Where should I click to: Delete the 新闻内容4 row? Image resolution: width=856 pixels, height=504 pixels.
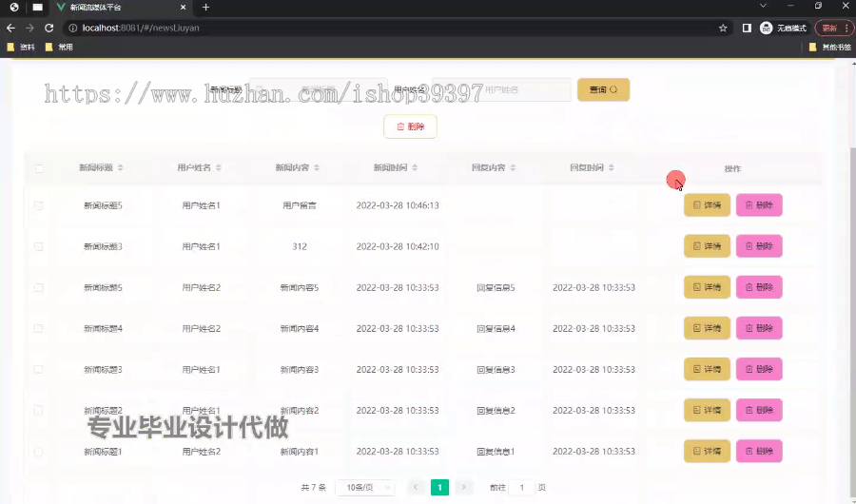pyautogui.click(x=759, y=328)
